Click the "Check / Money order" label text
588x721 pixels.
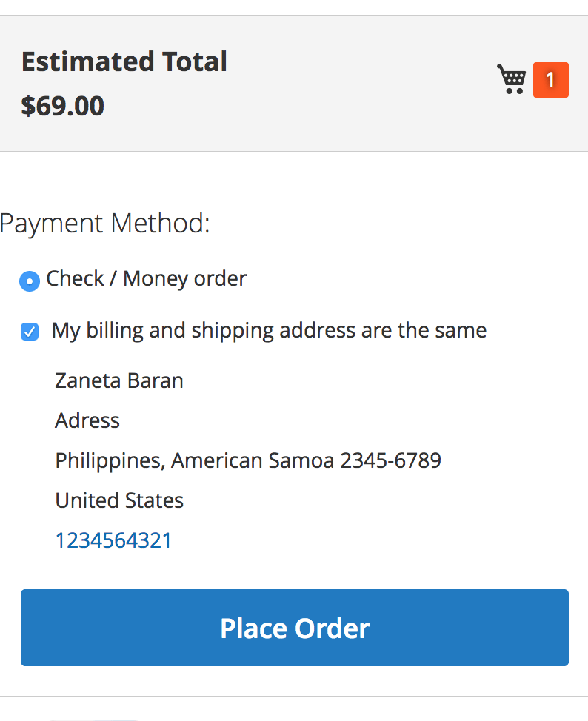(146, 279)
